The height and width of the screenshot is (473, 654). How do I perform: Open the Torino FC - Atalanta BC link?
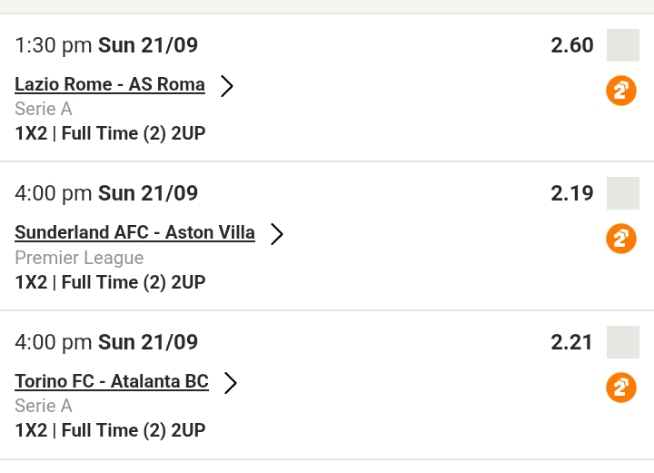click(x=112, y=382)
